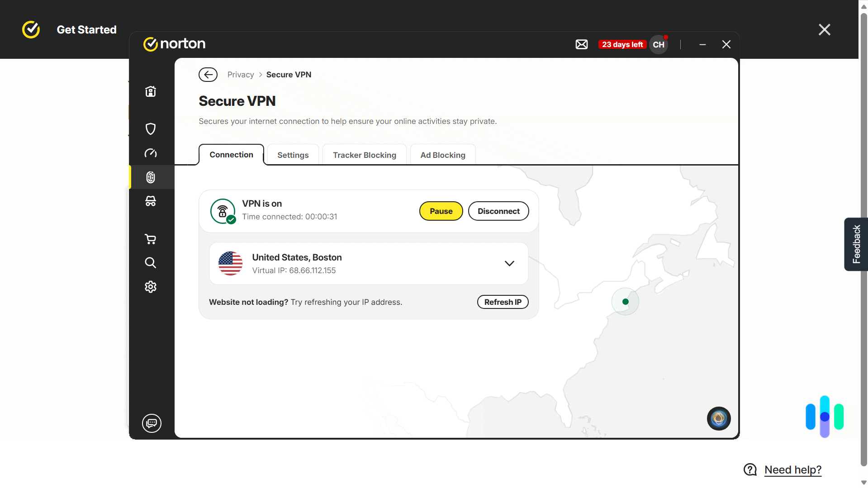Close the Get Started overlay
868x488 pixels.
(825, 29)
